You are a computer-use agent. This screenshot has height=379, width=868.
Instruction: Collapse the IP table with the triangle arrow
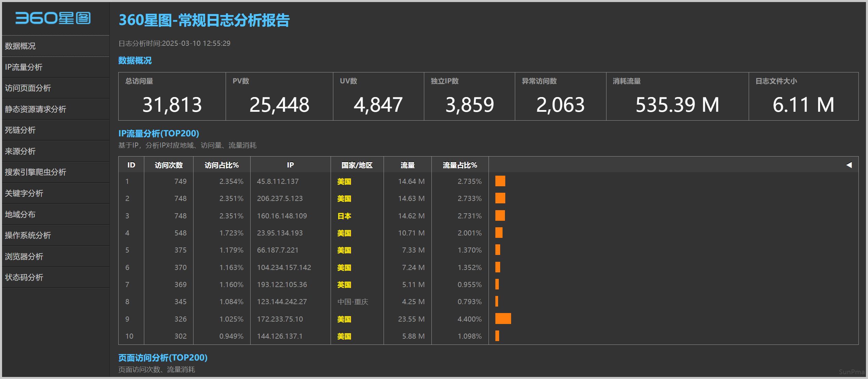[849, 165]
